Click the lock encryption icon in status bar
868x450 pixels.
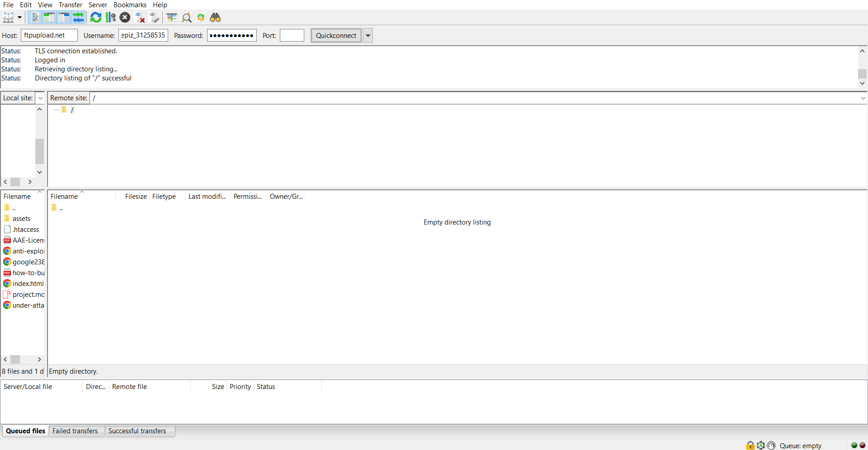(x=750, y=445)
